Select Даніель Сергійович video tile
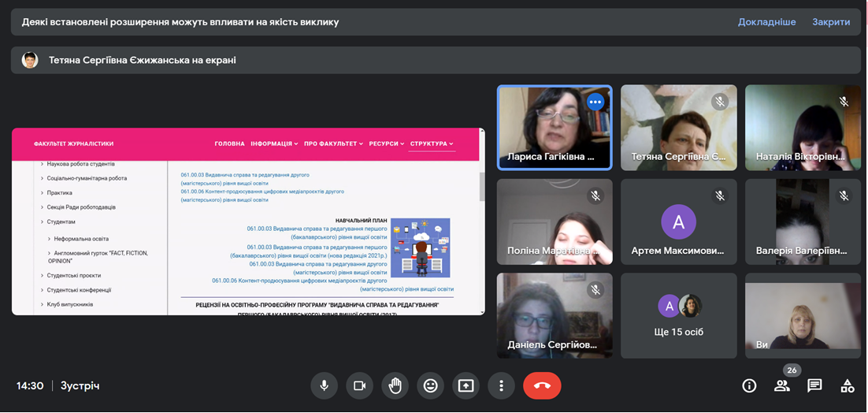Image resolution: width=868 pixels, height=413 pixels. click(x=555, y=315)
